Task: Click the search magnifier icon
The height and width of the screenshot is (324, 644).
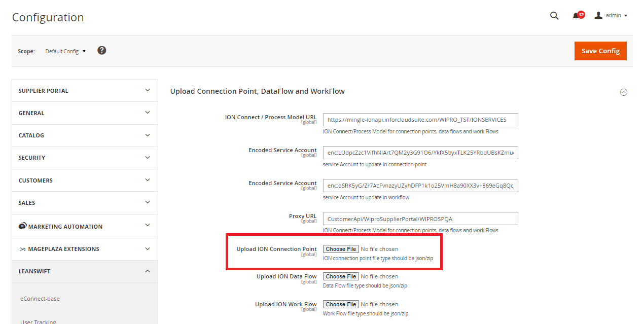Action: point(554,16)
